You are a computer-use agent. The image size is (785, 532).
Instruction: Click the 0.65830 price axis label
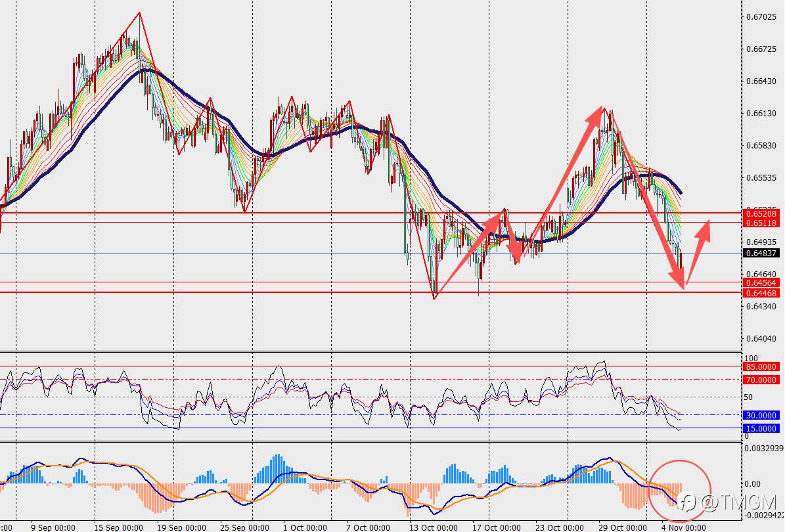[761, 146]
